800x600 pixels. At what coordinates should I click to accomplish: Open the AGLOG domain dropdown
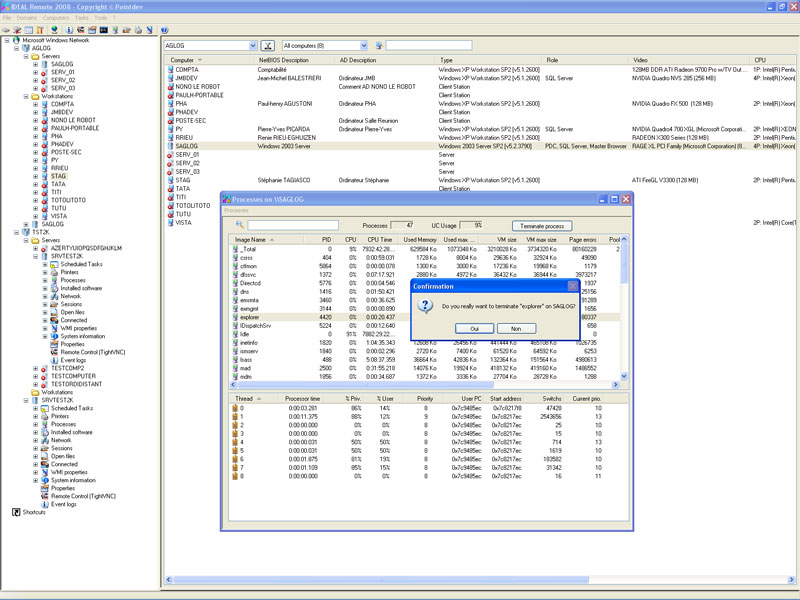pyautogui.click(x=253, y=45)
